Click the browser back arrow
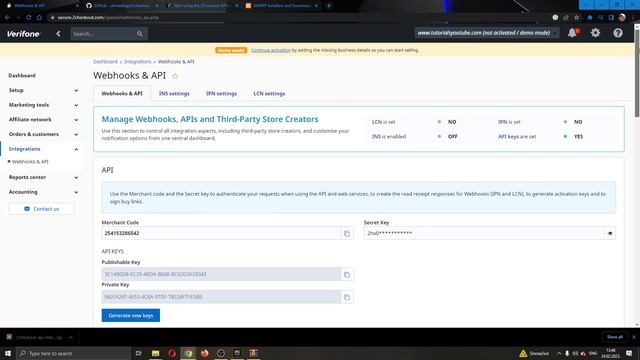 [x=7, y=18]
